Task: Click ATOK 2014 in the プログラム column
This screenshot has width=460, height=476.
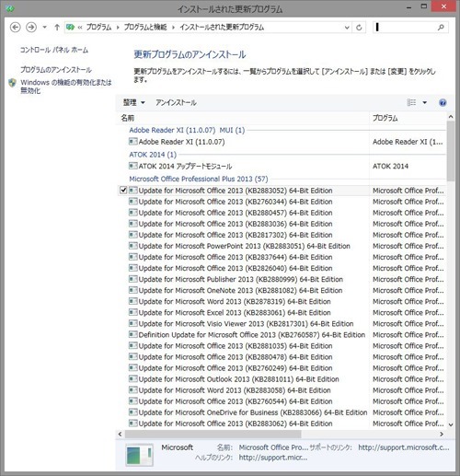Action: (390, 167)
